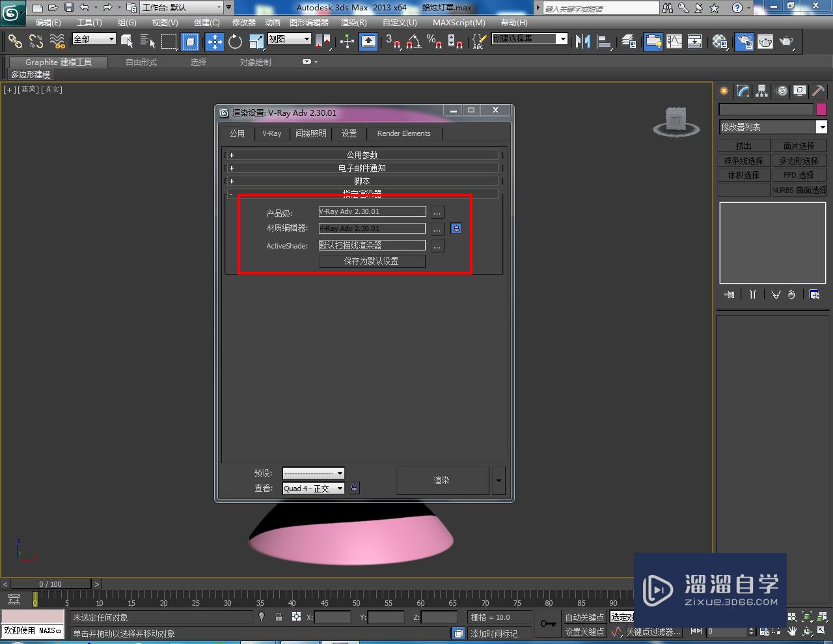Open 修改器列表 modifier list dropdown
This screenshot has height=644, width=833.
[772, 127]
